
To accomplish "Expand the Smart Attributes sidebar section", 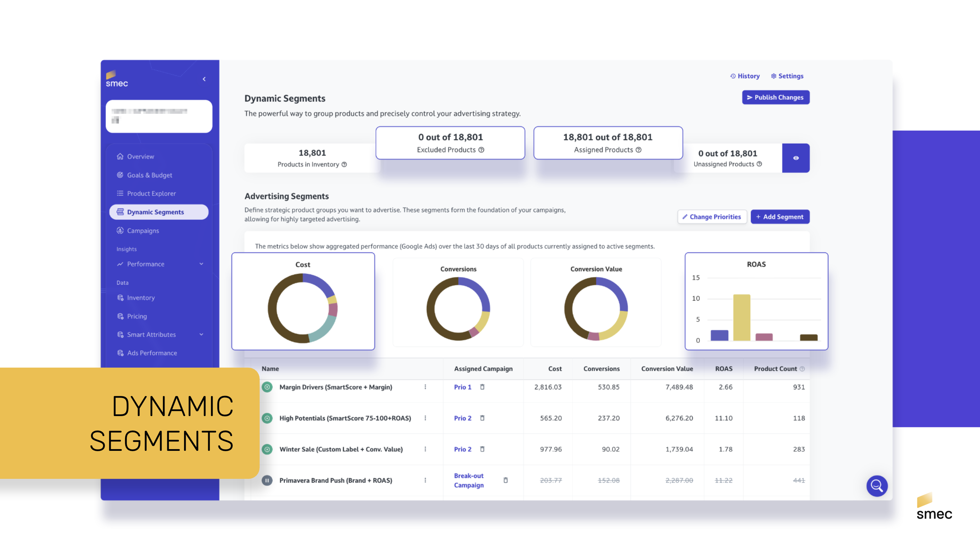I will click(x=201, y=334).
